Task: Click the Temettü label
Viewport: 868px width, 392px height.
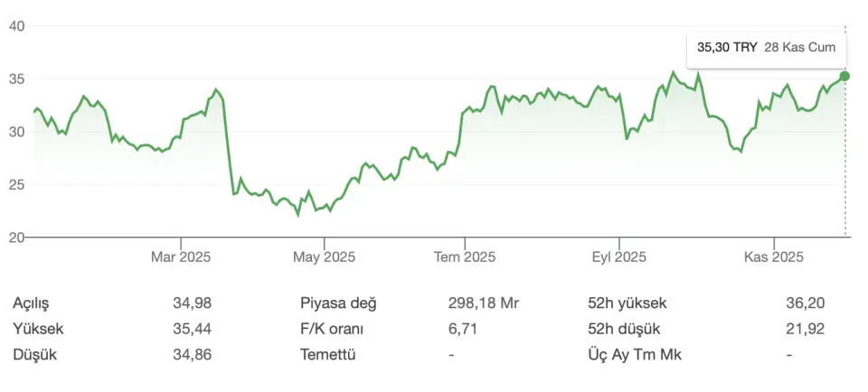Action: pyautogui.click(x=327, y=355)
